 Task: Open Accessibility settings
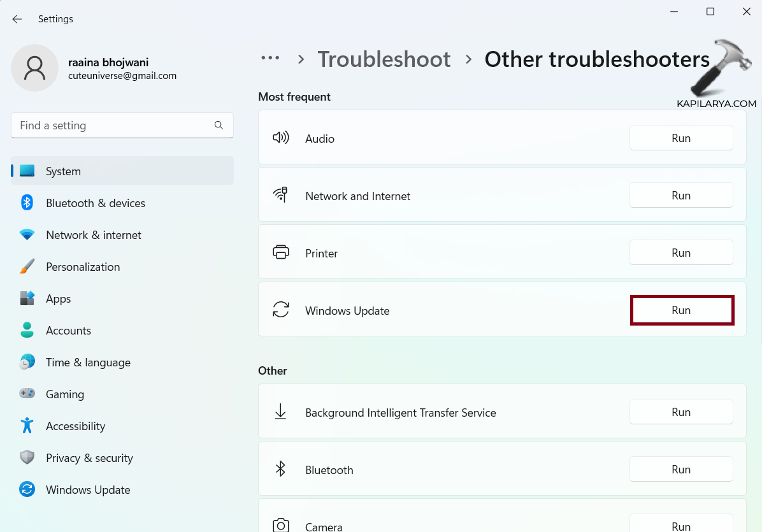pyautogui.click(x=75, y=426)
